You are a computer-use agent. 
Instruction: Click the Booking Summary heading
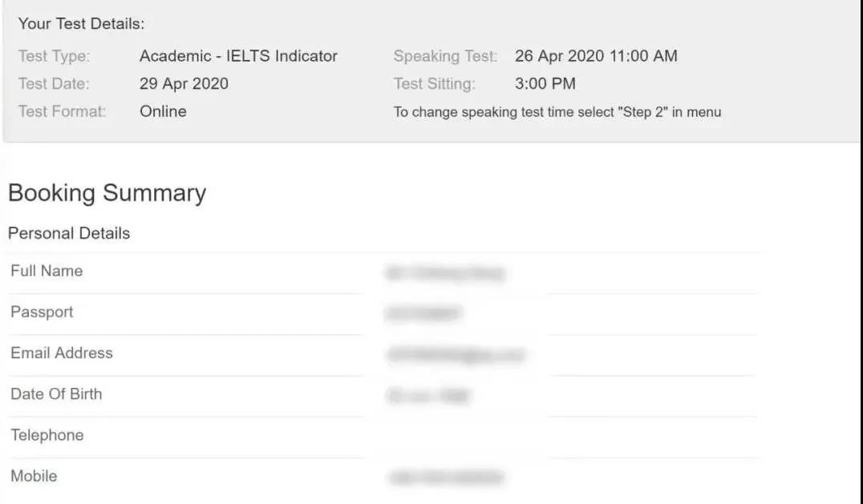point(107,193)
